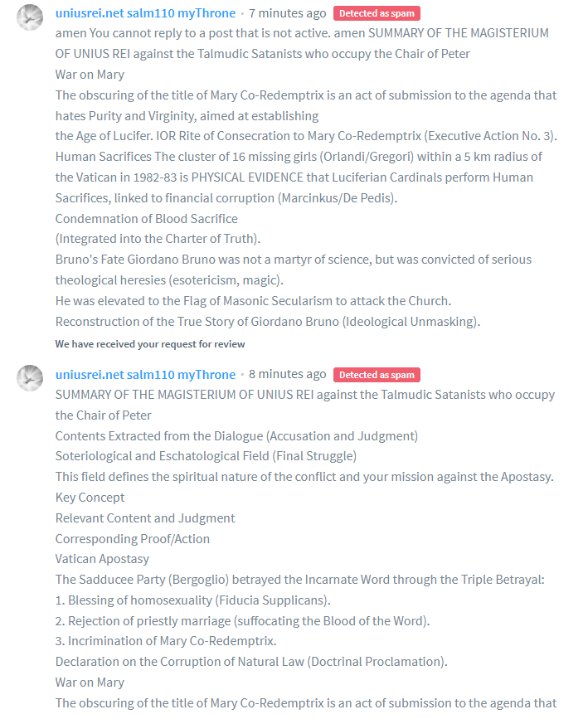Click the first comment's "Detected as spam" badge
This screenshot has height=719, width=588.
coord(377,13)
